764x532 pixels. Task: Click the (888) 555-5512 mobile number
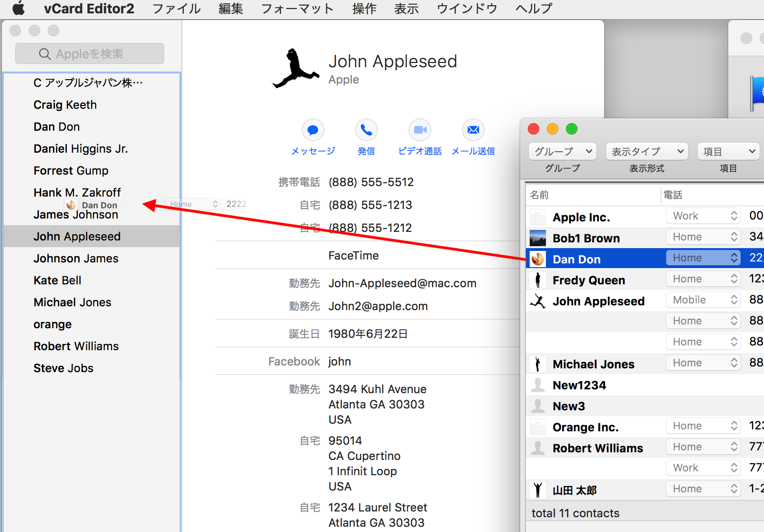pos(371,182)
